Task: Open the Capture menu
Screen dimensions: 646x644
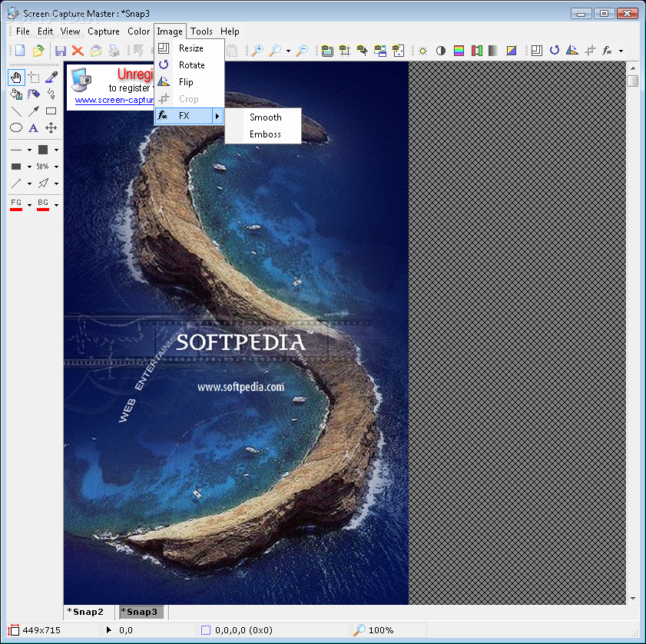Action: (x=104, y=31)
